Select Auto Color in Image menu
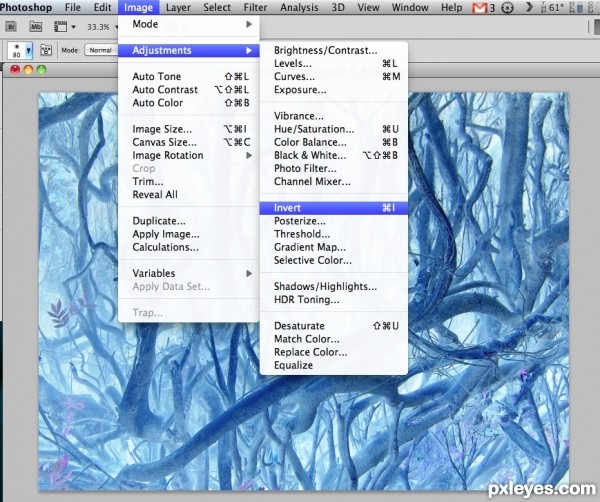 coord(189,103)
